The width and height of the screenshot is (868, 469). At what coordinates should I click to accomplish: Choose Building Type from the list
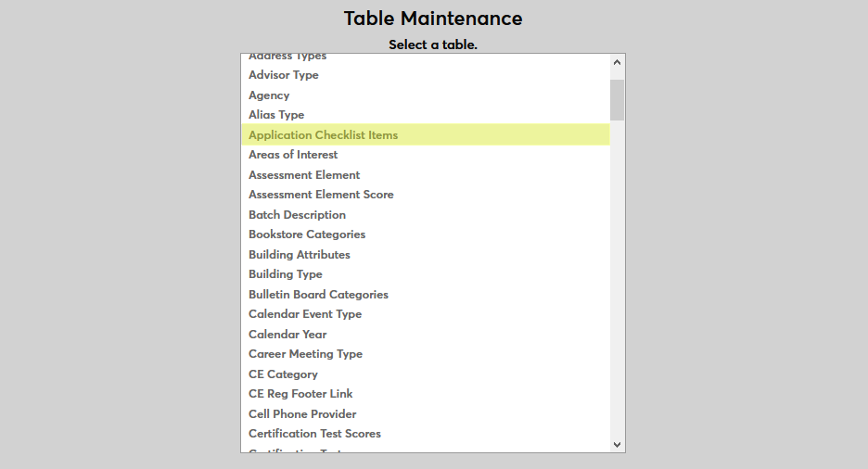click(x=286, y=274)
